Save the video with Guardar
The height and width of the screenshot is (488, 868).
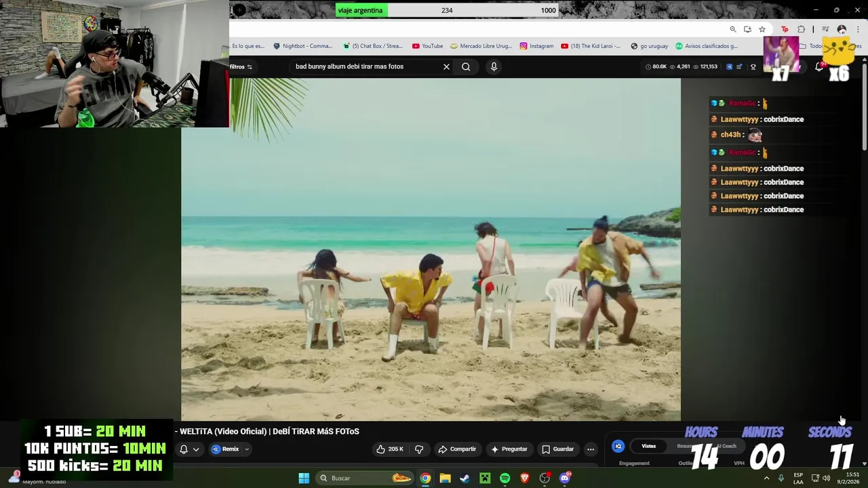pos(557,449)
